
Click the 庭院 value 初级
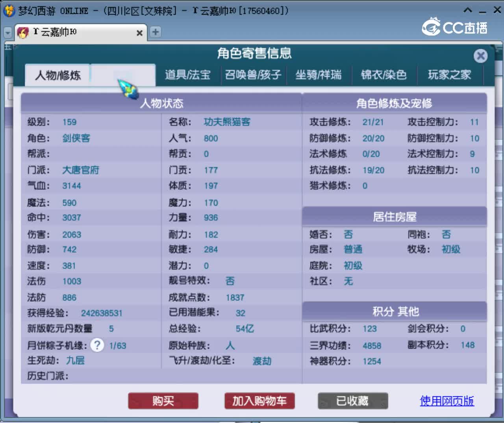click(353, 265)
